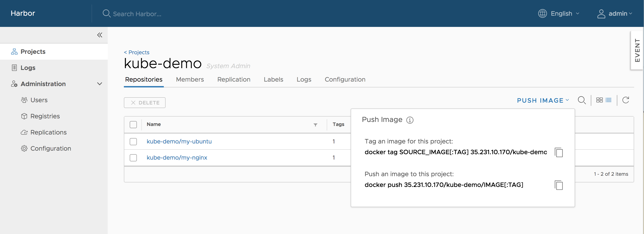
Task: Switch to the project Configuration tab
Action: click(345, 79)
